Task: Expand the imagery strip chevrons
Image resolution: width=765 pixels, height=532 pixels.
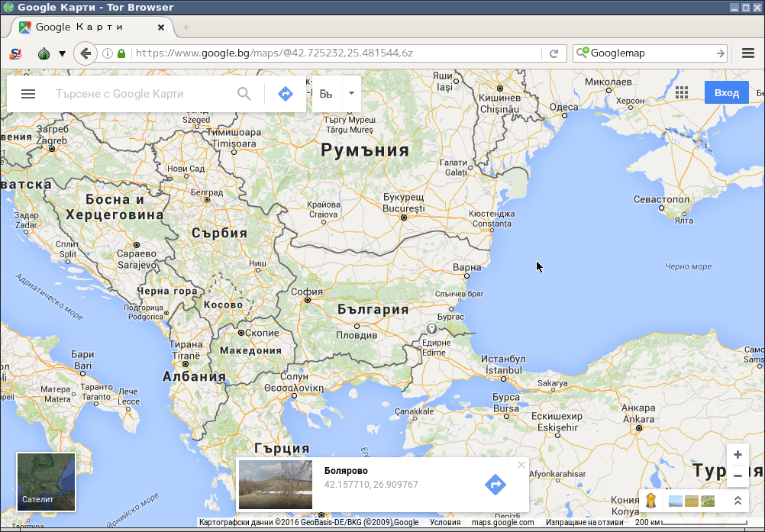Action: click(x=738, y=500)
